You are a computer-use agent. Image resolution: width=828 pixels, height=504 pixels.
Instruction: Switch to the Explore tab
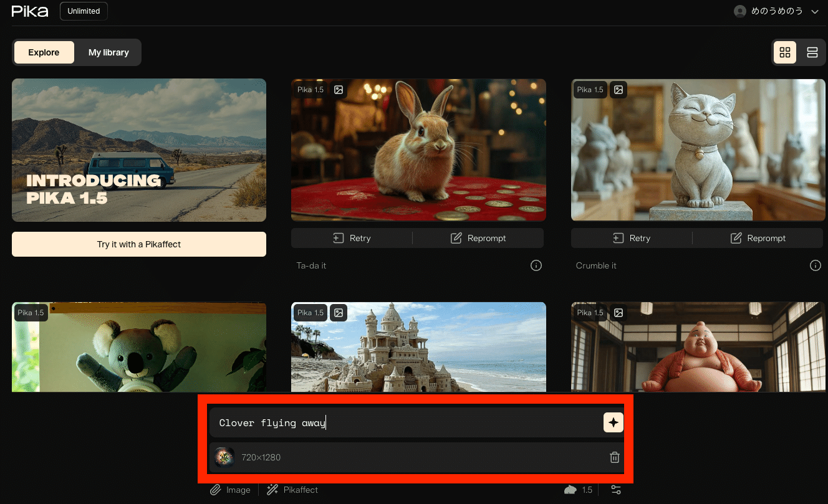(x=44, y=52)
